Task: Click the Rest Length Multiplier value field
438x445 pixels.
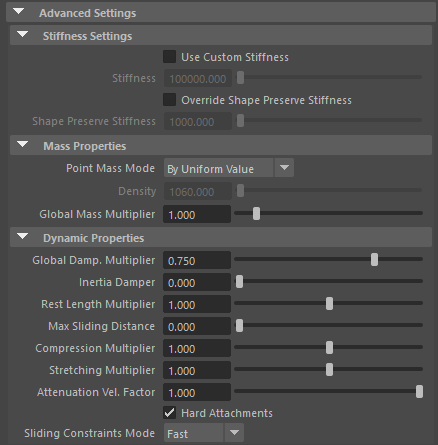Action: (x=197, y=304)
